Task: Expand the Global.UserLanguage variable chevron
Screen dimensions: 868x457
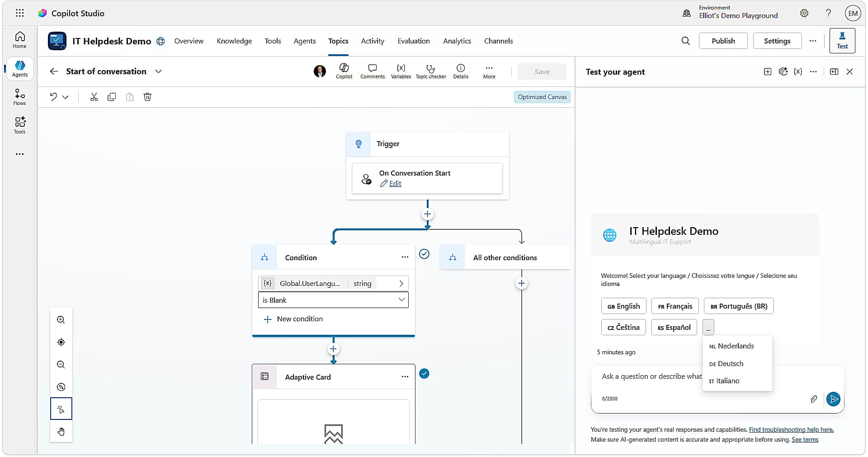Action: (401, 284)
